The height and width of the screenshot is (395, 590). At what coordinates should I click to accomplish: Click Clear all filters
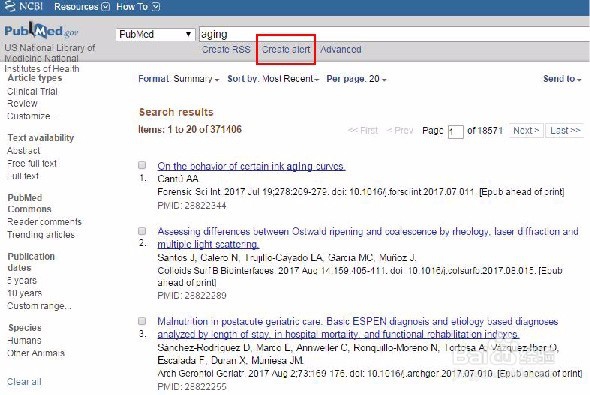pyautogui.click(x=24, y=381)
